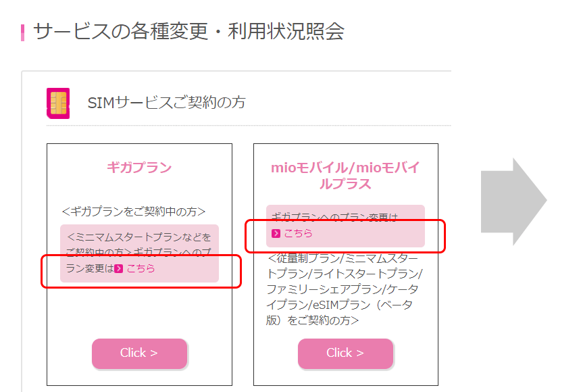
Task: Click the ファミリーシェアプラン/ケータ plan list text
Action: tap(345, 289)
